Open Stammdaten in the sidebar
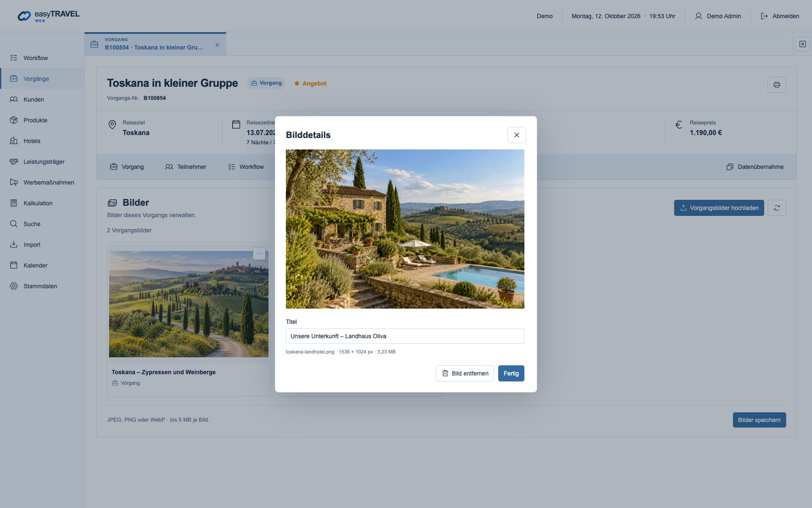Viewport: 812px width, 508px height. pos(42,286)
